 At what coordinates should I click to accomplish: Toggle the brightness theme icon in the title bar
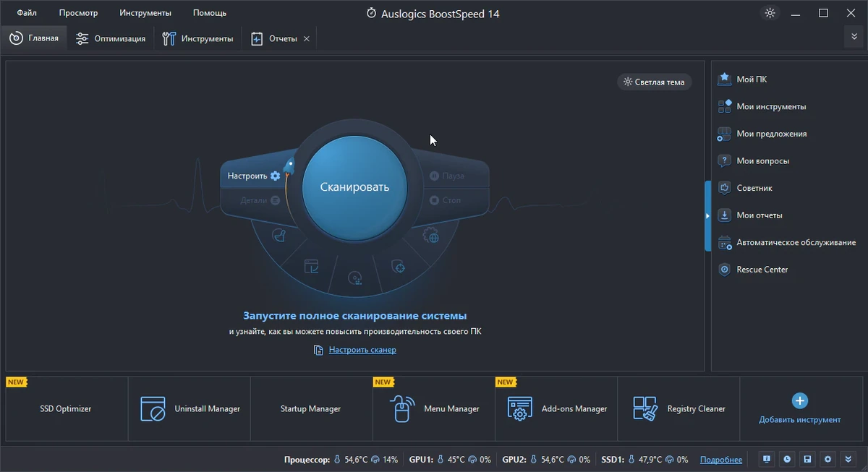pyautogui.click(x=770, y=13)
